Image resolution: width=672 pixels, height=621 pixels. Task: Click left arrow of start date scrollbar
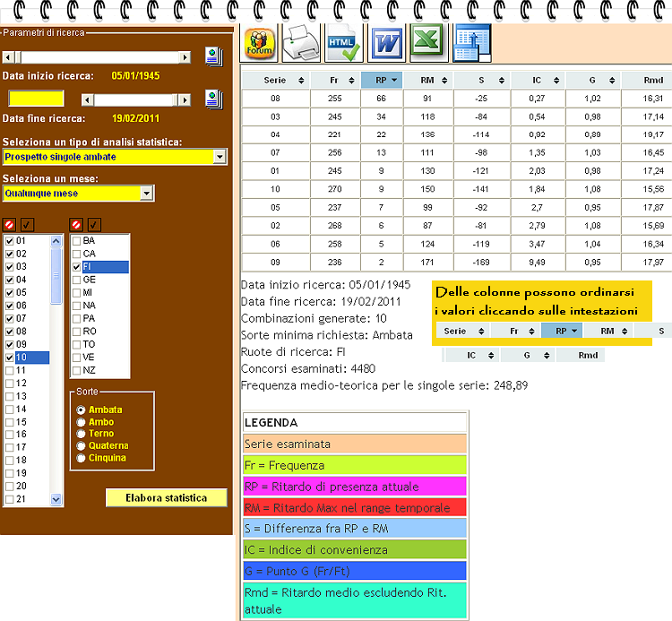coord(8,57)
